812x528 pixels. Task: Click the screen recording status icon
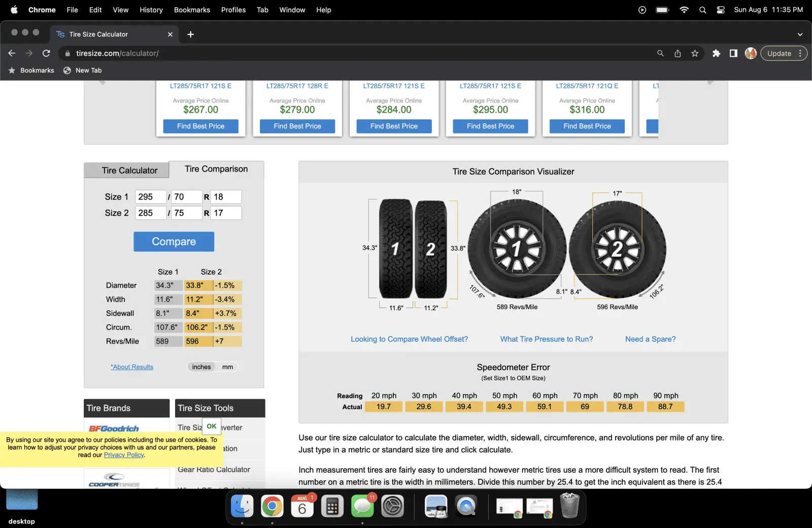[x=642, y=10]
